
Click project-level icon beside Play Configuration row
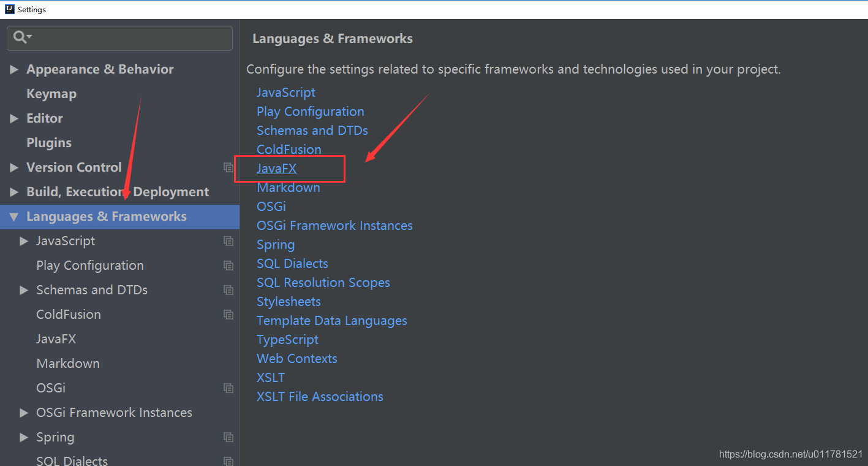228,265
